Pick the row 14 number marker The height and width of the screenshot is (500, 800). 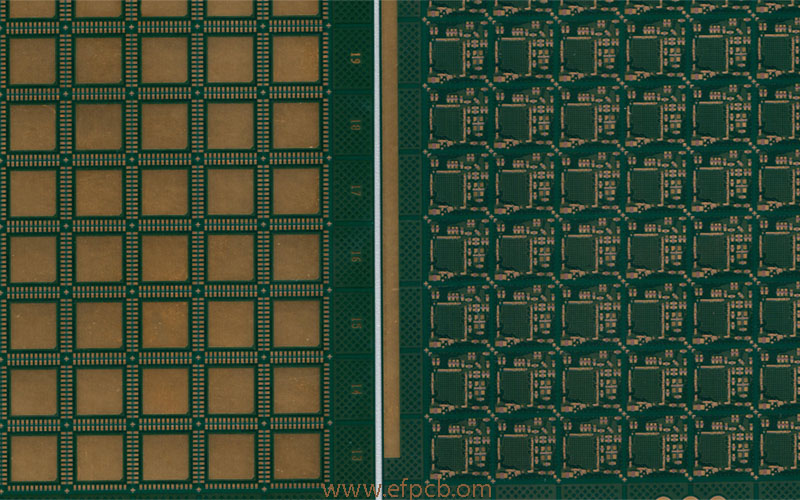[355, 390]
